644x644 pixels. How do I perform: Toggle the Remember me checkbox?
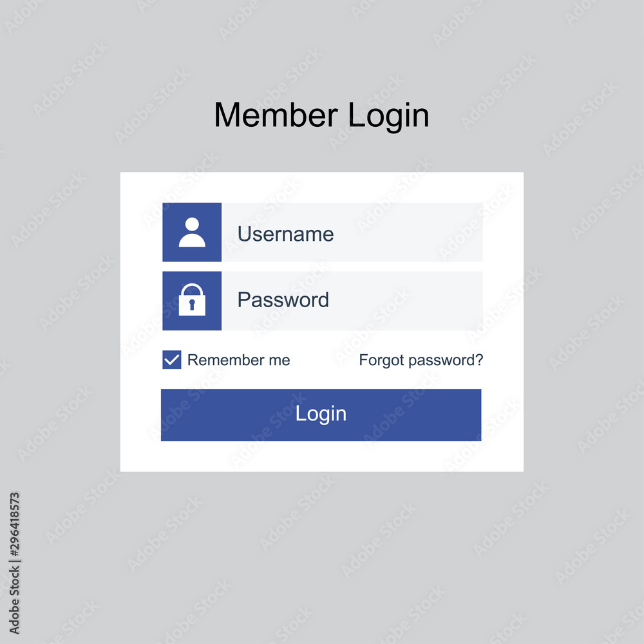click(x=172, y=360)
